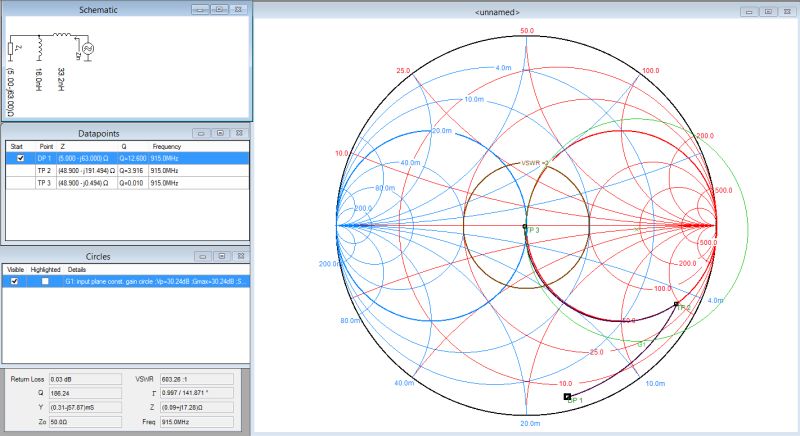Click the Point column header in Datapoints
Screen dimensions: 800x436
46,146
